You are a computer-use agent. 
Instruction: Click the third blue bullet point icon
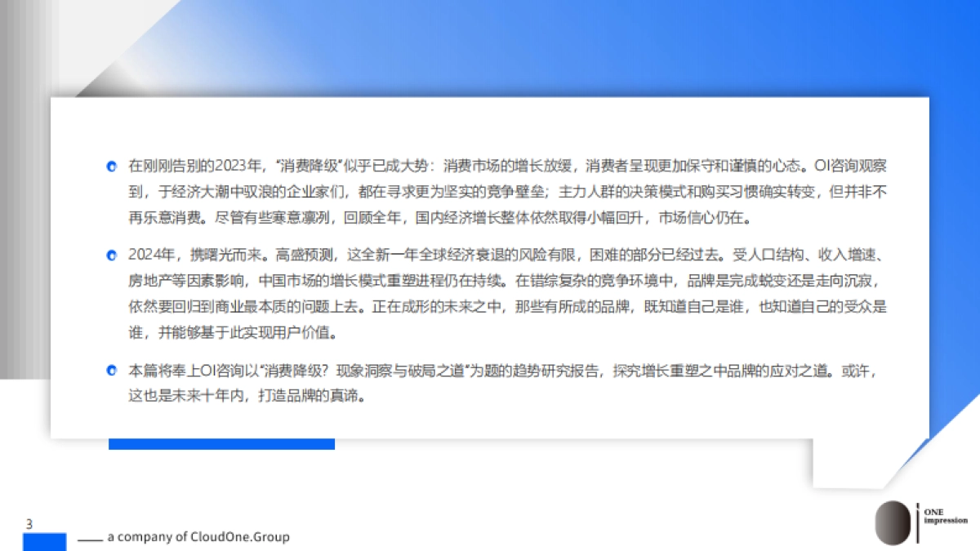(111, 370)
